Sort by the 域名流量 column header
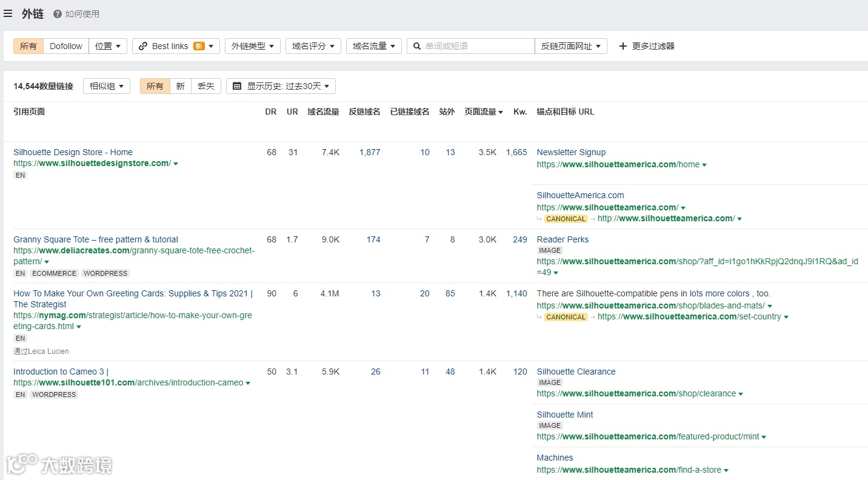This screenshot has width=868, height=480. (323, 112)
